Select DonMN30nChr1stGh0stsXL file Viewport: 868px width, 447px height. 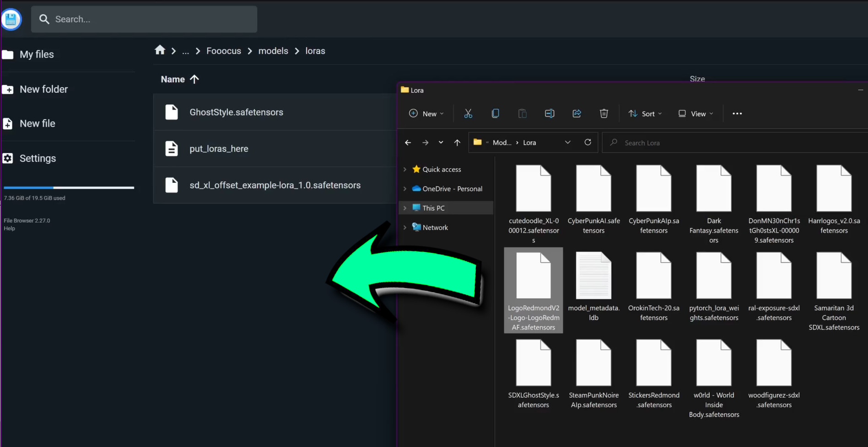[x=774, y=204]
